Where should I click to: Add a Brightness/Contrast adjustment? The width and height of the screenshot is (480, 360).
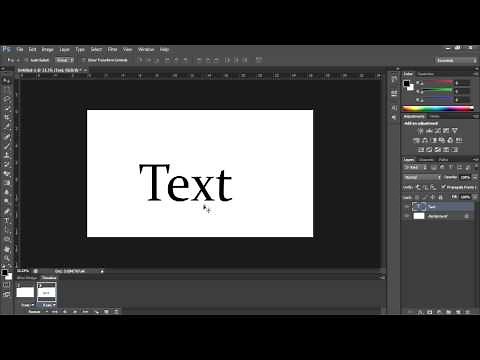pyautogui.click(x=421, y=131)
